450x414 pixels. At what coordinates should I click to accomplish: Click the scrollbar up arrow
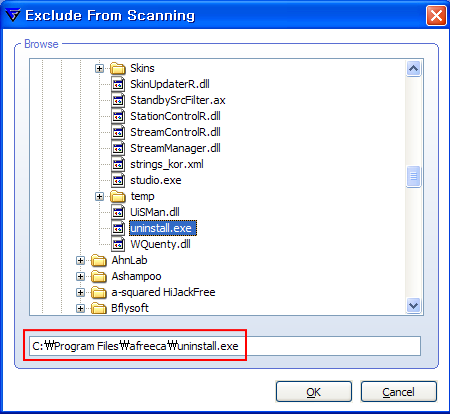pos(413,69)
